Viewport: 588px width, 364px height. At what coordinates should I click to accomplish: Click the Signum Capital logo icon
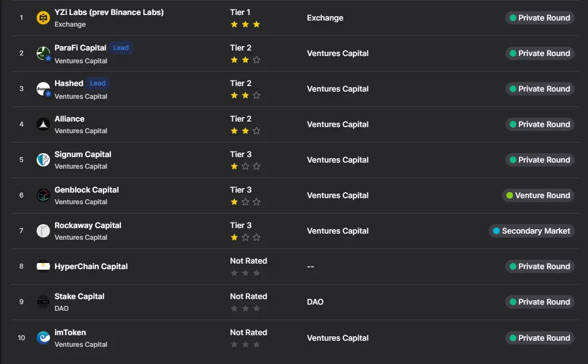click(x=43, y=160)
